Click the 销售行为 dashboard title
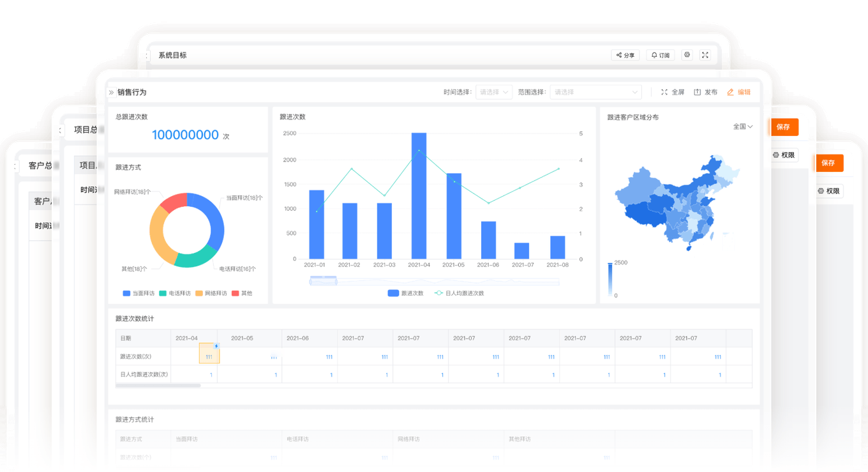This screenshot has width=868, height=472. (x=132, y=93)
